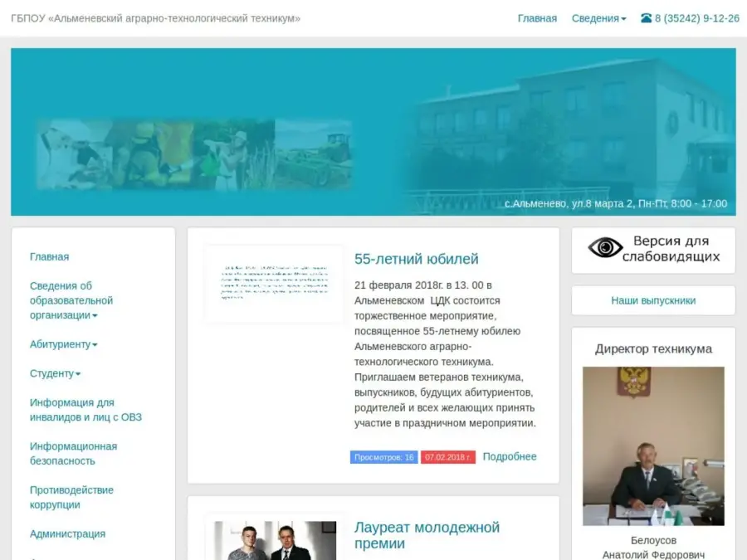The image size is (747, 560).
Task: Go to Главная in top navigation
Action: point(537,18)
